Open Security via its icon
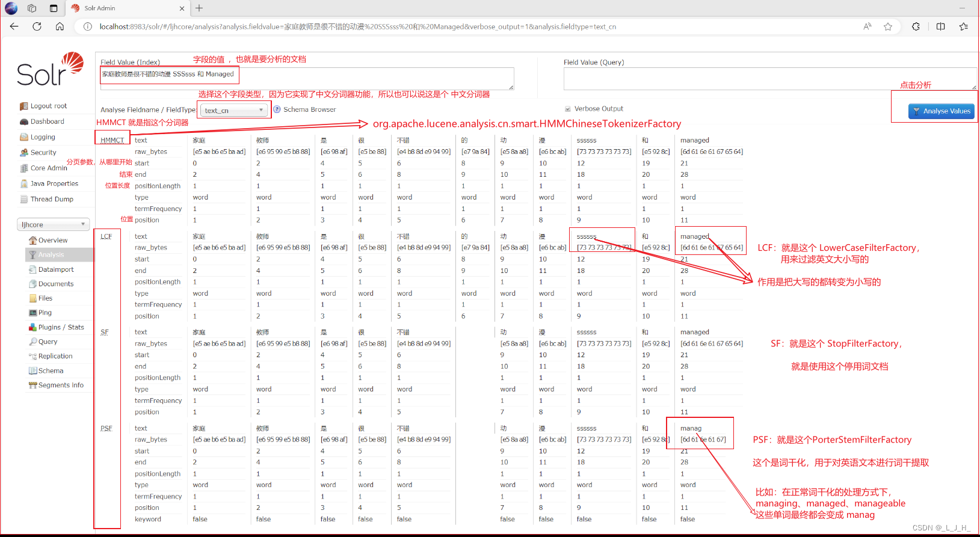Screen dimensions: 980x537 24,153
